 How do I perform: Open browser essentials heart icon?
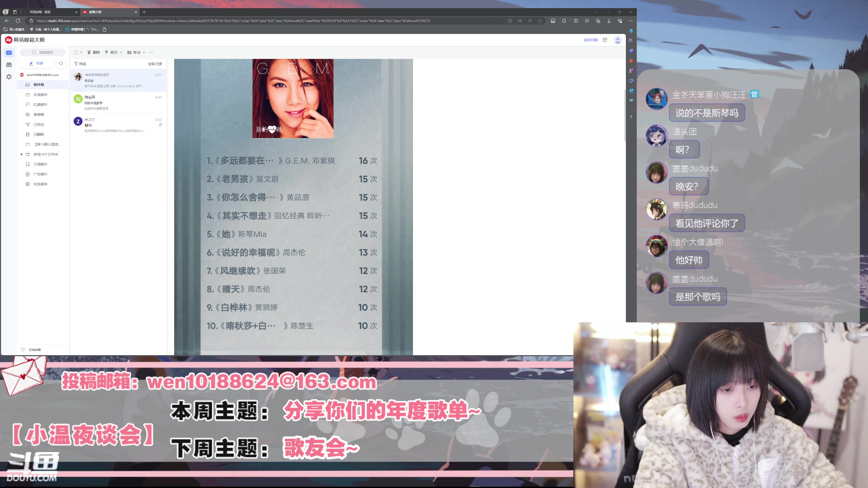[620, 21]
